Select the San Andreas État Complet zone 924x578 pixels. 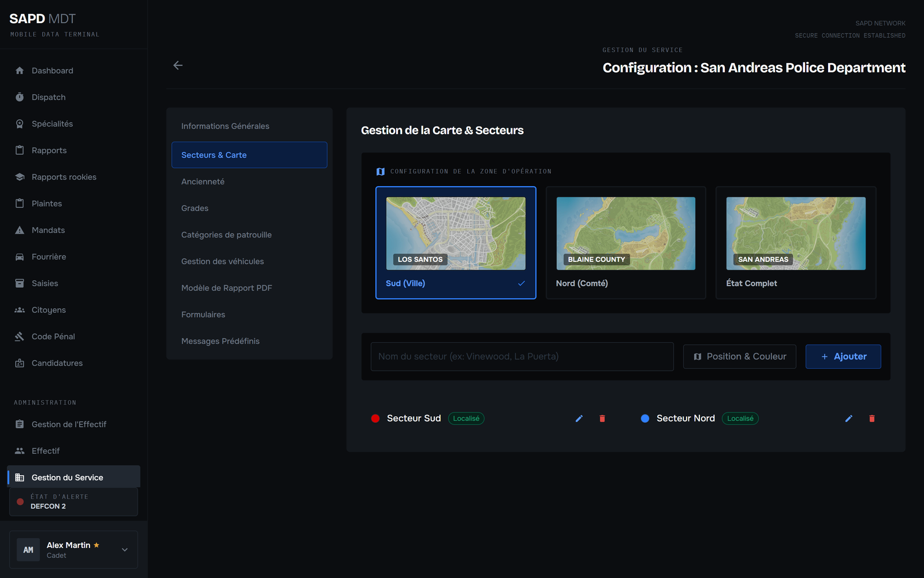click(x=796, y=243)
